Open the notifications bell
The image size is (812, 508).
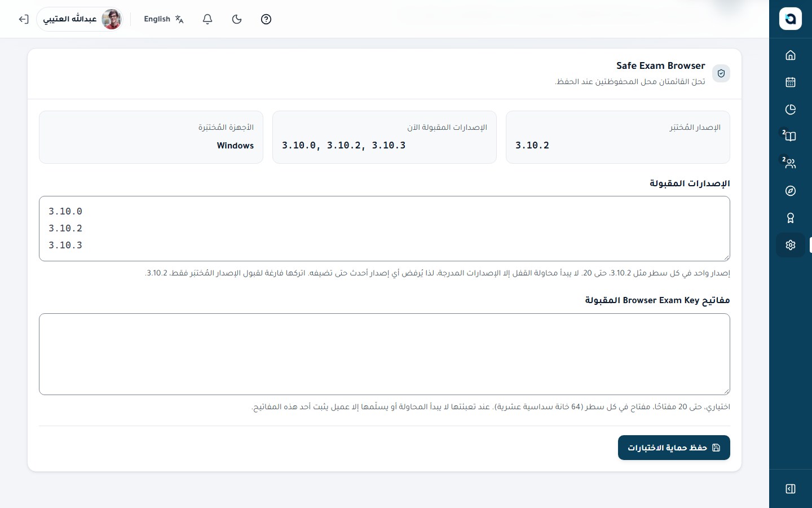[208, 19]
